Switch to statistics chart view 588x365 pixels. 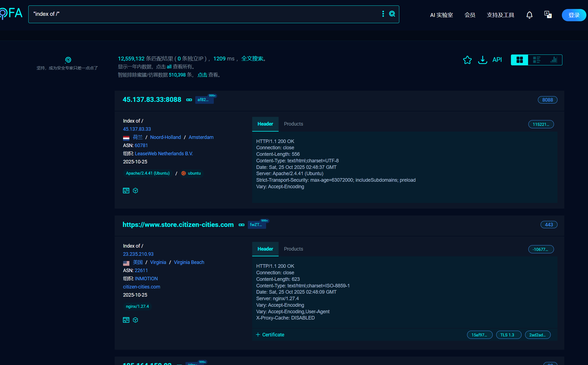[x=553, y=60]
